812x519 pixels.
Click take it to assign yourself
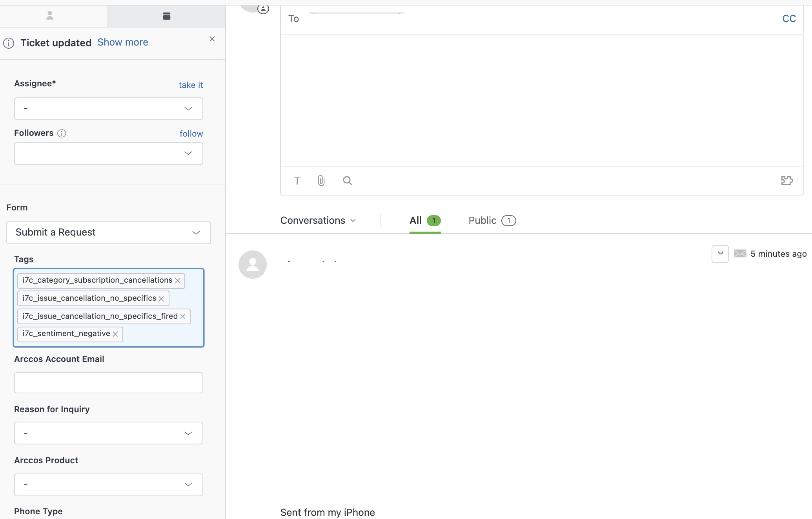[x=191, y=85]
